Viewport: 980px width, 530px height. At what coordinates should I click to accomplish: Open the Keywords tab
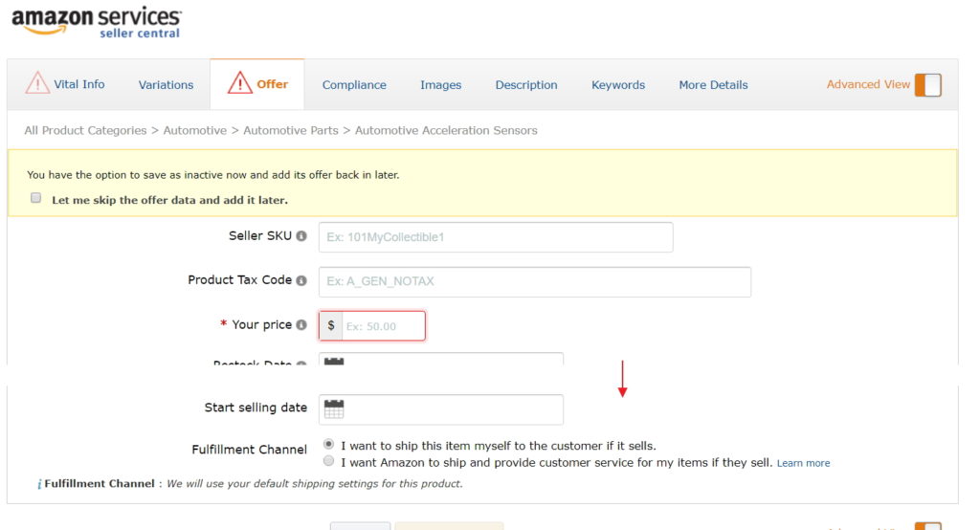[618, 85]
